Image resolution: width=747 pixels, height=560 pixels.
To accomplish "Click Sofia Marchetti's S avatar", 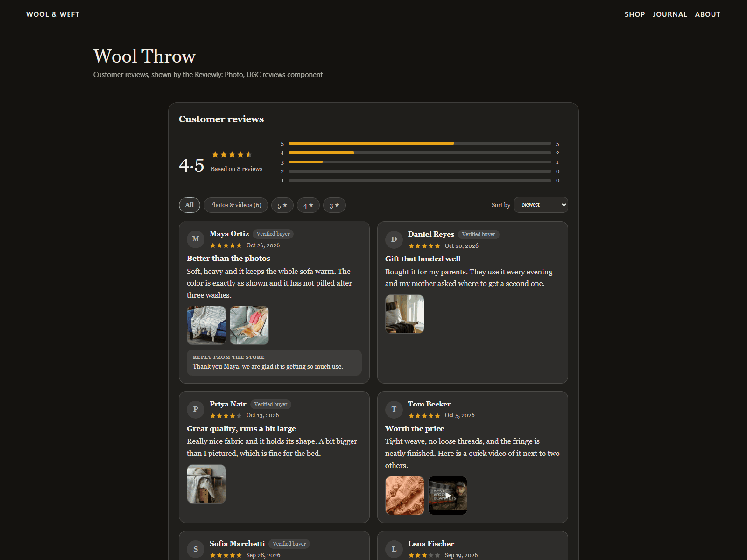I will (196, 549).
